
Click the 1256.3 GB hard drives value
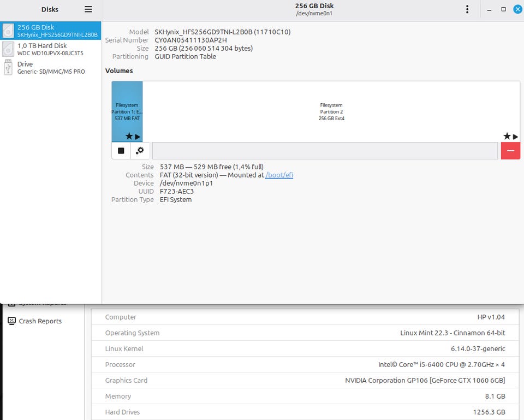tap(489, 412)
